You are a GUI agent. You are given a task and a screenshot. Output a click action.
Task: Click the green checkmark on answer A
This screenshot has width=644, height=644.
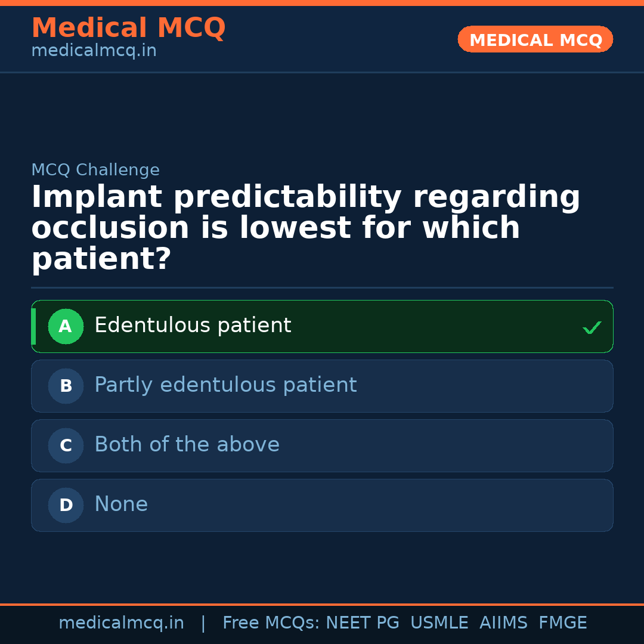pyautogui.click(x=592, y=327)
